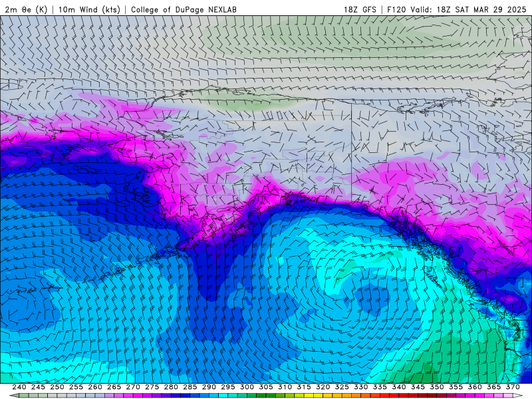Screen dimensions: 532x399
Task: Click the 310 value on the color scale
Action: 285,387
